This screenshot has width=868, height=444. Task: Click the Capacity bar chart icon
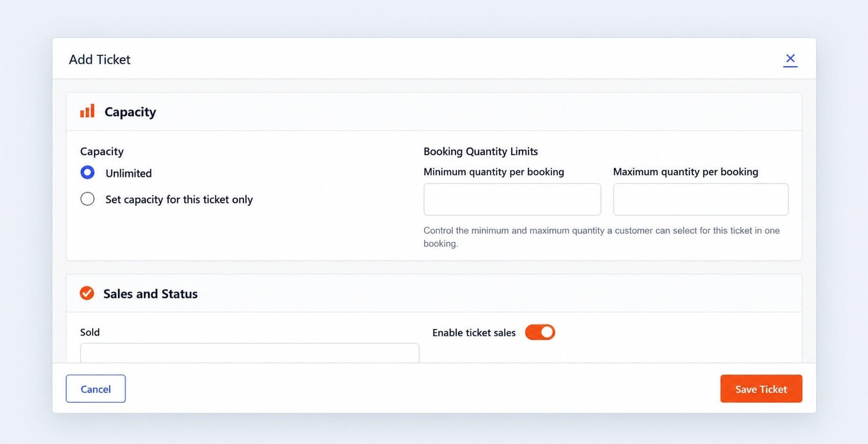87,111
